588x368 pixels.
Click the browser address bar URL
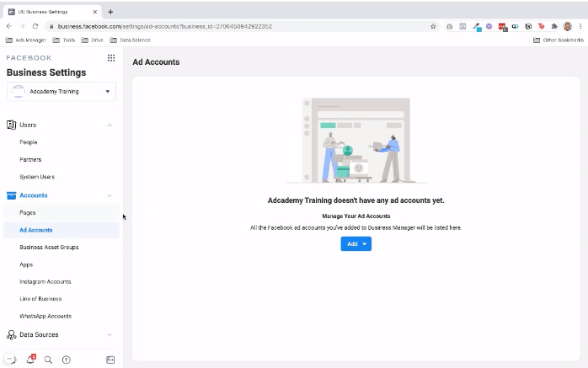click(x=165, y=26)
